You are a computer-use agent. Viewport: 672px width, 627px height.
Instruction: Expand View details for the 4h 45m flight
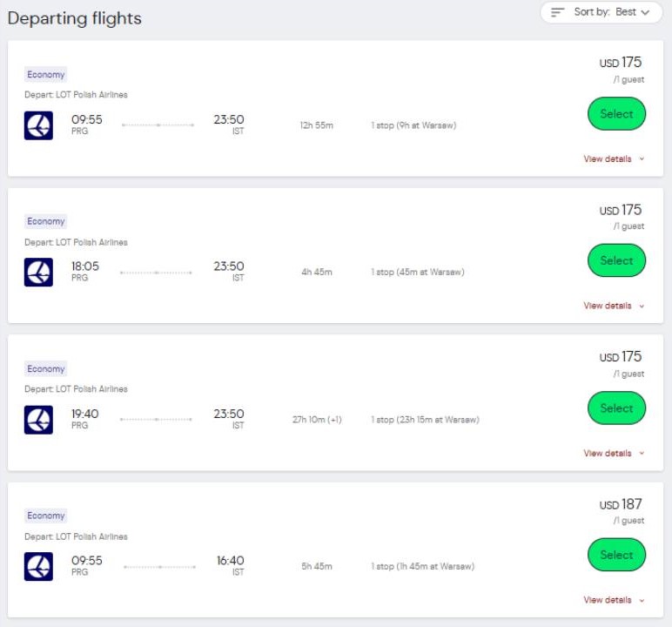click(x=614, y=306)
